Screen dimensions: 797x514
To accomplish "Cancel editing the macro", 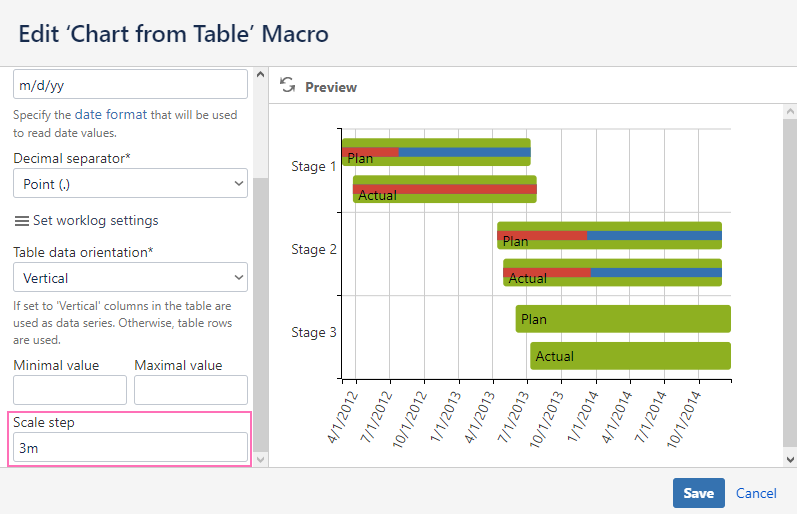I will click(x=756, y=493).
